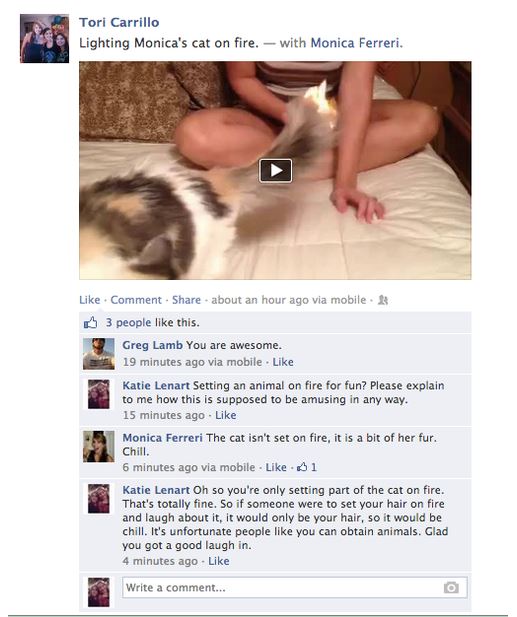Click the Comment link under video
Viewport: 517px width, 617px height.
(x=136, y=300)
